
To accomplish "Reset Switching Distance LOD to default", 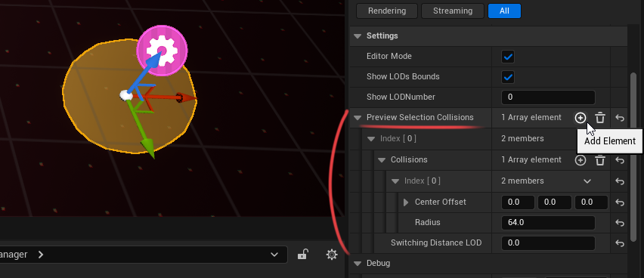I will pyautogui.click(x=620, y=243).
